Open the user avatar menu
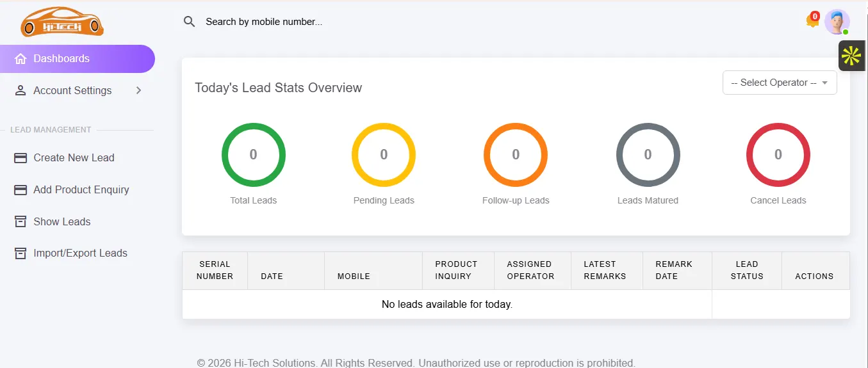 tap(837, 22)
